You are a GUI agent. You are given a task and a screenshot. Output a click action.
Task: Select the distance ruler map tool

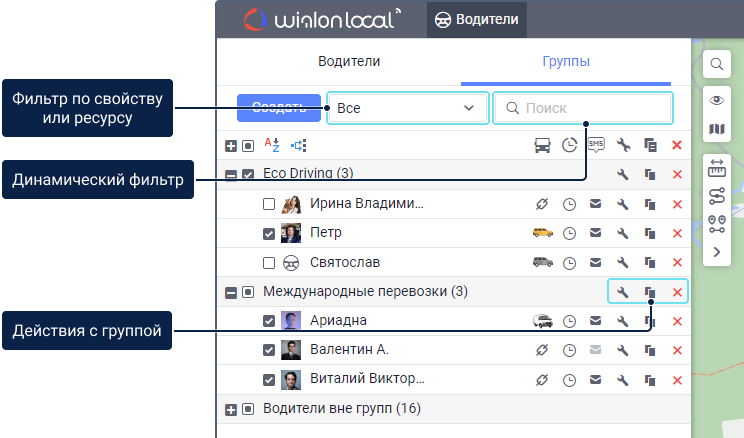[x=717, y=168]
